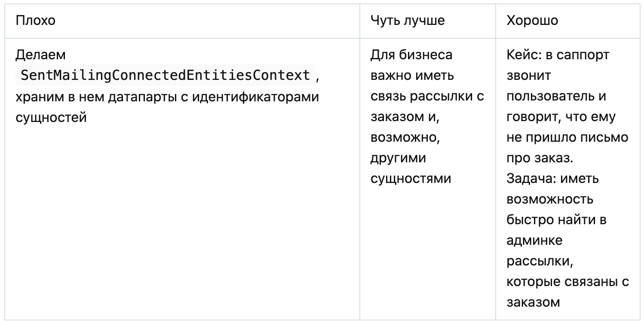
Task: Click the word "сущностей" in the Плохо cell
Action: pos(51,117)
